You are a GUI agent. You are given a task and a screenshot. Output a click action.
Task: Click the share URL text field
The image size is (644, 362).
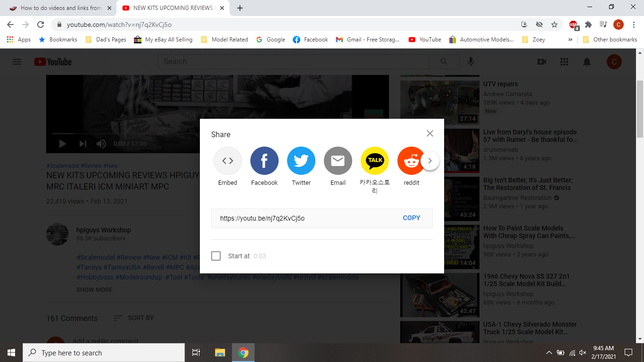(x=322, y=218)
